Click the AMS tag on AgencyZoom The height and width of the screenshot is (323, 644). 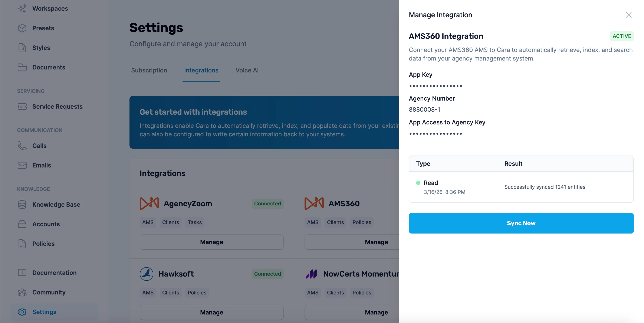pyautogui.click(x=148, y=222)
